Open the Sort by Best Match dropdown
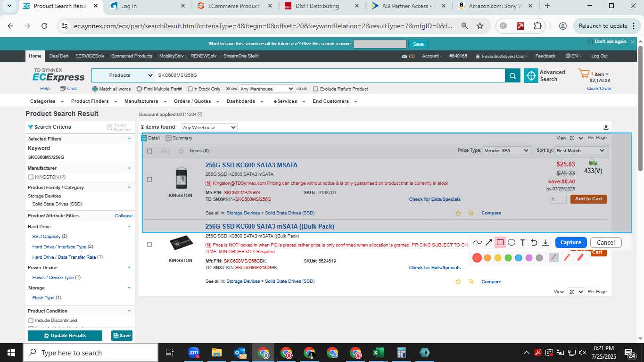 point(580,151)
